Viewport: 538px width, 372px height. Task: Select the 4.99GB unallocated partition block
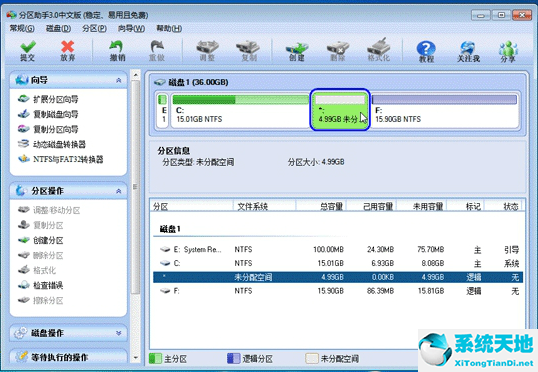point(340,110)
